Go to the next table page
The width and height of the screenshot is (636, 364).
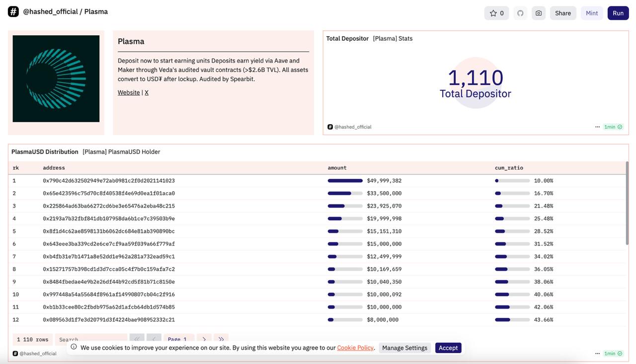tap(204, 340)
